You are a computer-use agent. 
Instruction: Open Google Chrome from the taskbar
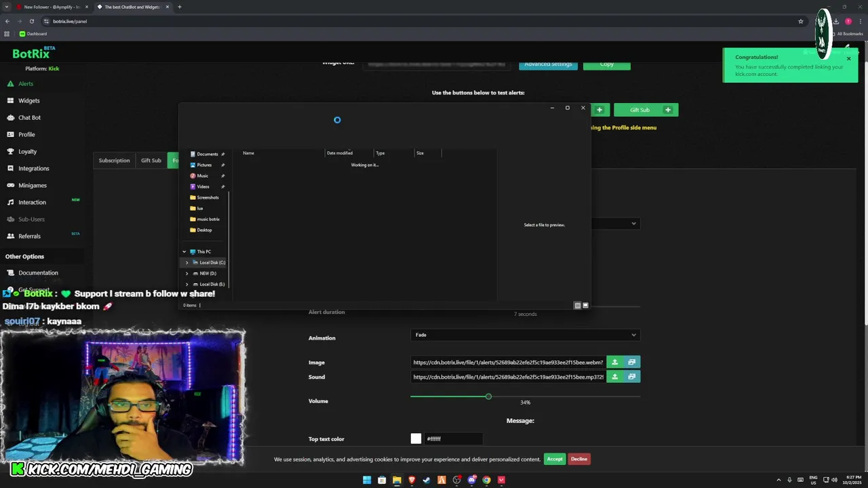coord(486,480)
